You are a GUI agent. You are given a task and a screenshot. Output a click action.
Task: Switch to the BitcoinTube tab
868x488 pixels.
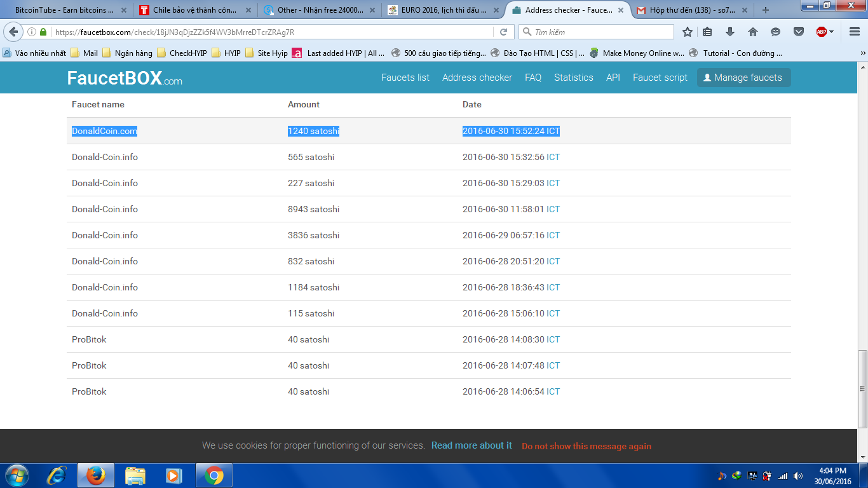click(67, 10)
